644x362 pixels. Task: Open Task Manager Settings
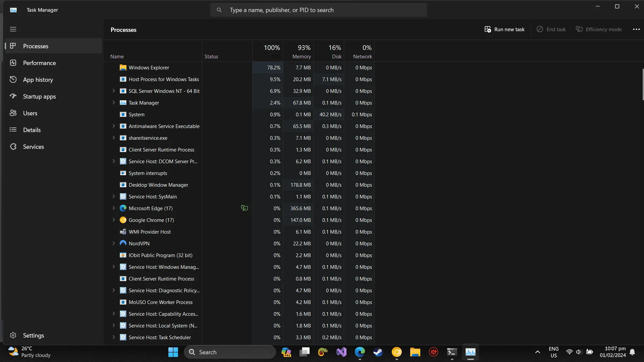(53, 335)
